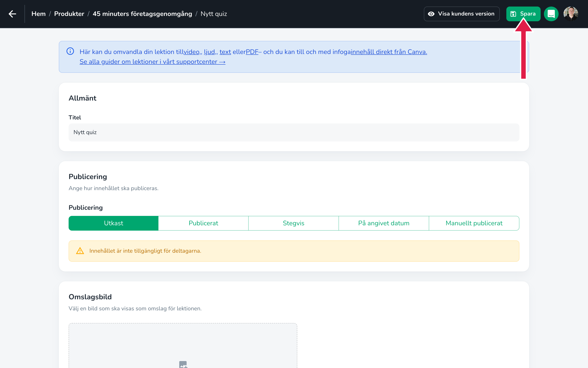This screenshot has width=588, height=368.
Task: Click the 'Allmänt' section heading
Action: pyautogui.click(x=83, y=98)
